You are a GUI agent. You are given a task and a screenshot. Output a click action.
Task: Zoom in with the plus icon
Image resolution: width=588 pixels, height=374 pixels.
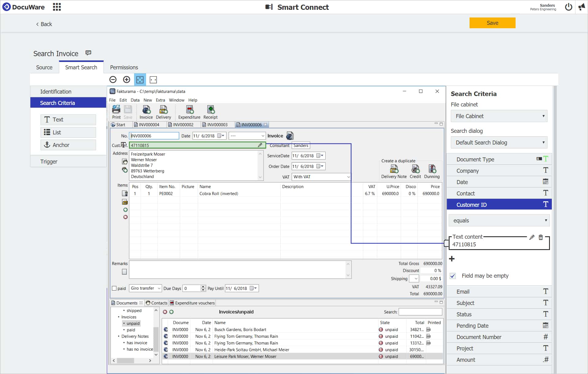pos(126,79)
